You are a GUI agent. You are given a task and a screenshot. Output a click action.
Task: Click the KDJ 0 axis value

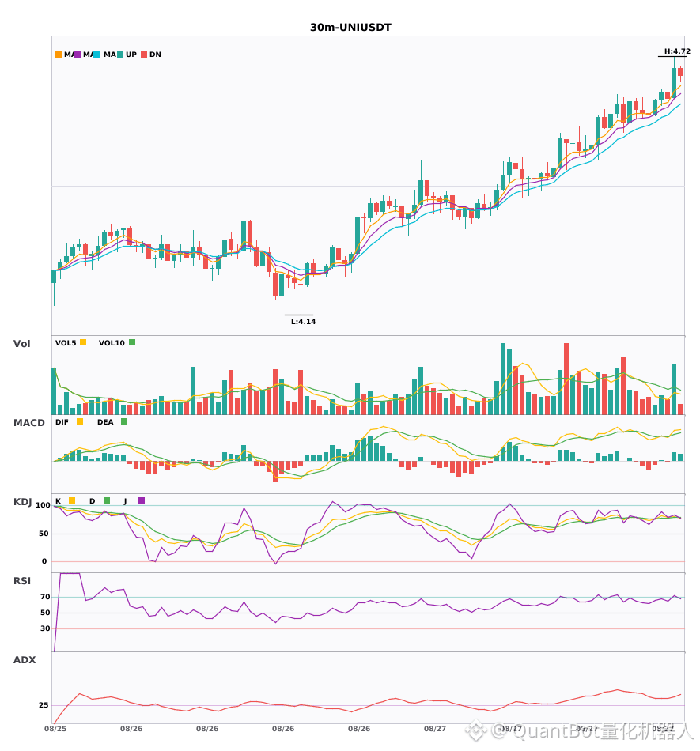coord(44,561)
